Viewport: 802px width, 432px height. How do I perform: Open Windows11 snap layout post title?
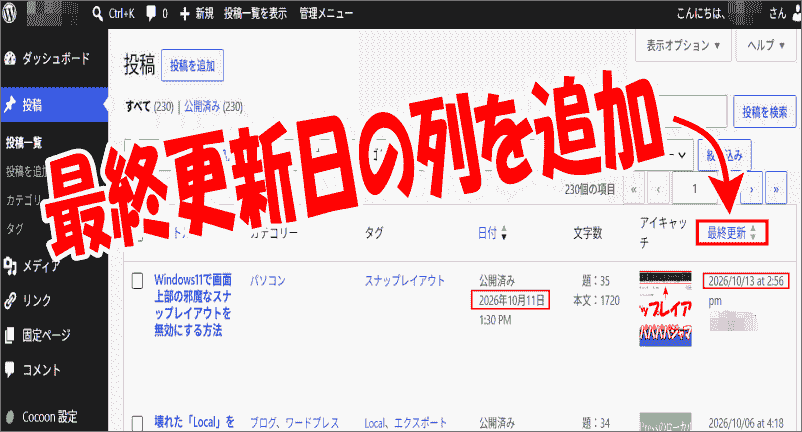193,305
